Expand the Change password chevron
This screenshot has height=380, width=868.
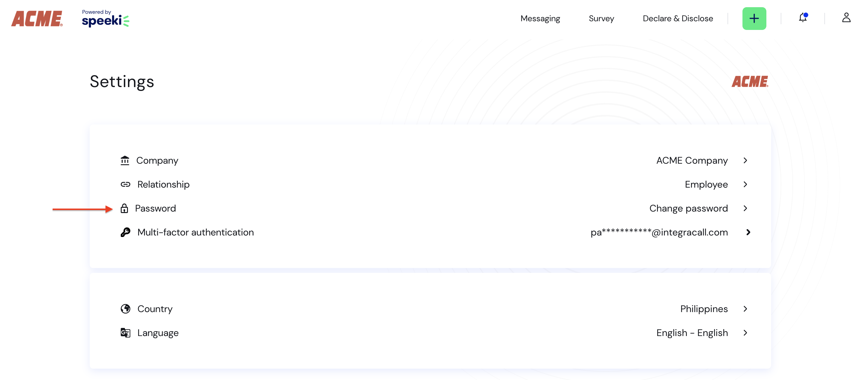tap(745, 208)
